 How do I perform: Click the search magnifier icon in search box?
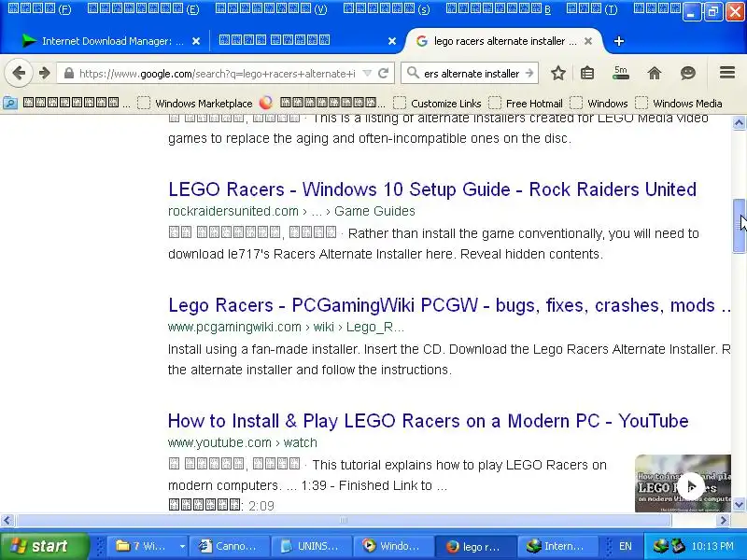click(x=413, y=74)
